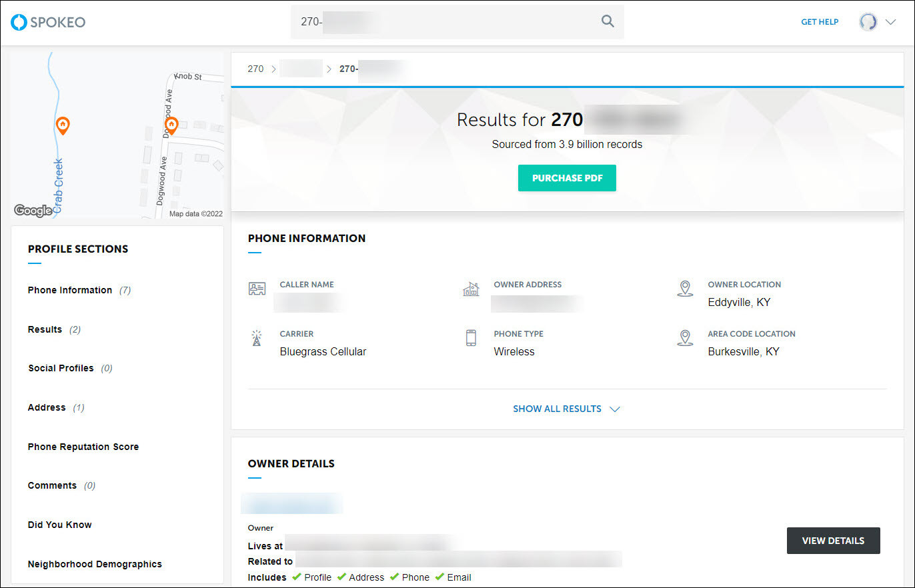Select the orange house pin near Crab Creek
This screenshot has height=588, width=915.
[x=62, y=125]
